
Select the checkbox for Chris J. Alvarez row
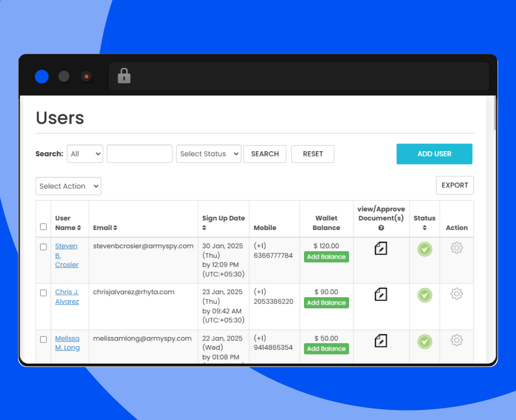coord(43,293)
